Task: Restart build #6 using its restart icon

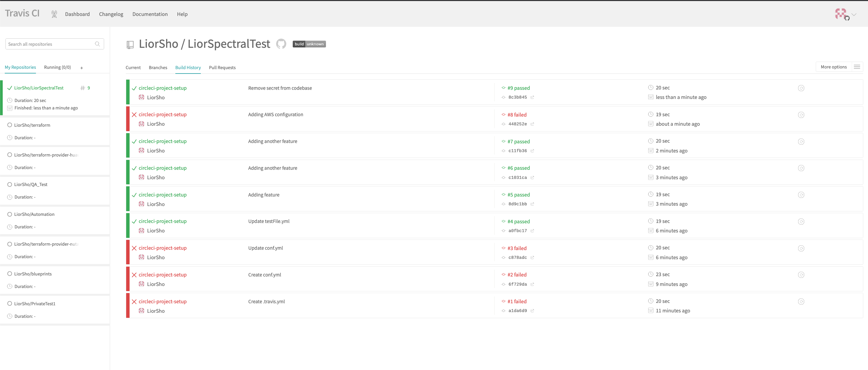Action: [801, 168]
